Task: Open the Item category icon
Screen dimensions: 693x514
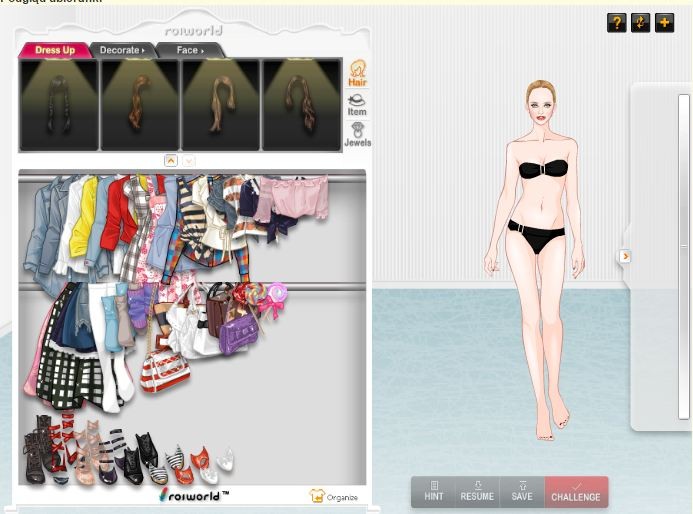Action: coord(357,104)
